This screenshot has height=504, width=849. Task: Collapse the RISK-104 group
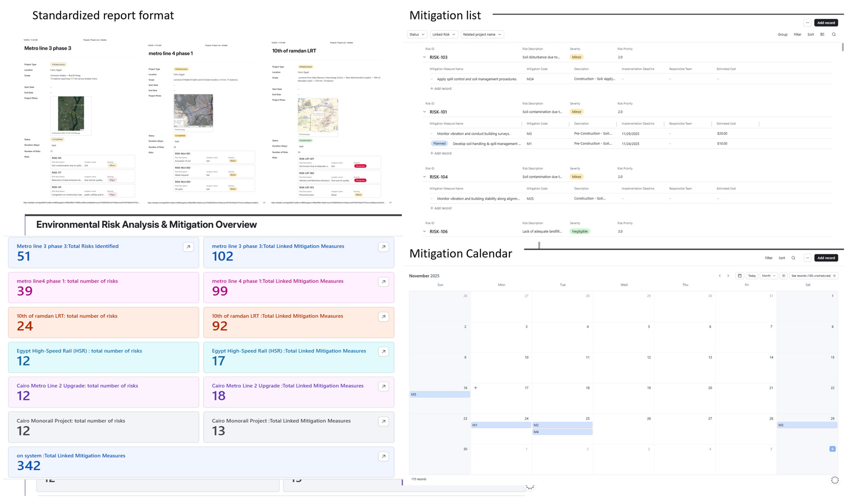(x=424, y=177)
